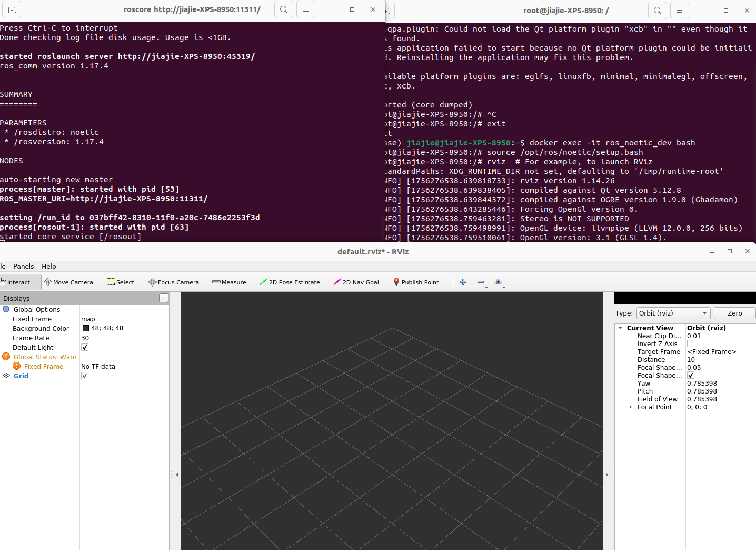This screenshot has width=756, height=550.
Task: Open hamburger menu of root terminal window
Action: click(680, 10)
